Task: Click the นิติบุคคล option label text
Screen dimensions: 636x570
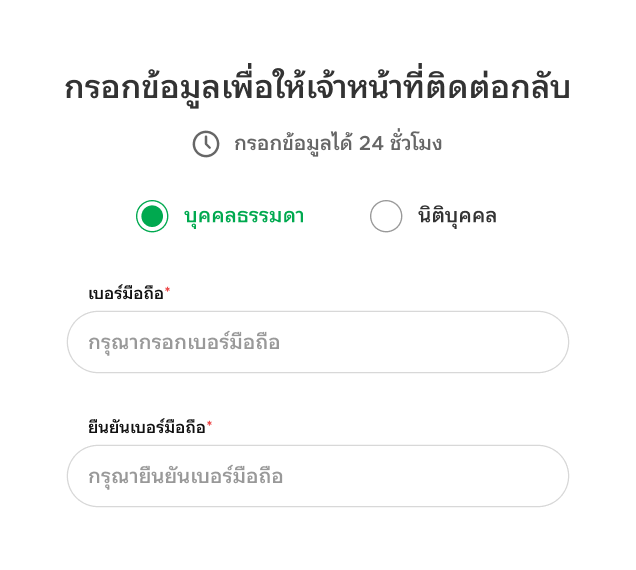Action: click(457, 216)
